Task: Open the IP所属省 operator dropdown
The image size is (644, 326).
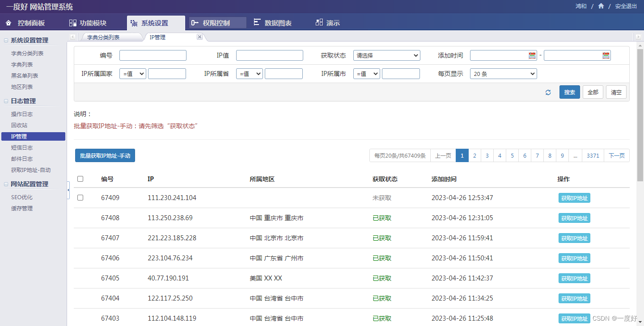Action: pyautogui.click(x=250, y=74)
